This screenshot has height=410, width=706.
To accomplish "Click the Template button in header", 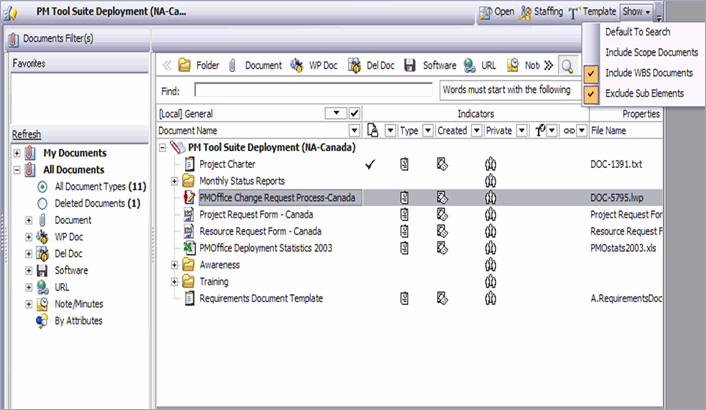I will 592,12.
